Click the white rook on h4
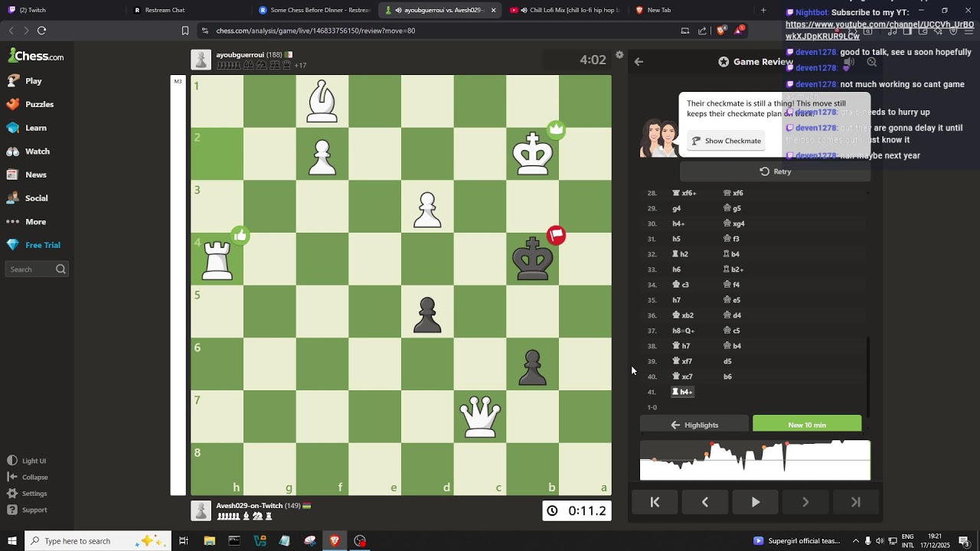 [x=217, y=259]
